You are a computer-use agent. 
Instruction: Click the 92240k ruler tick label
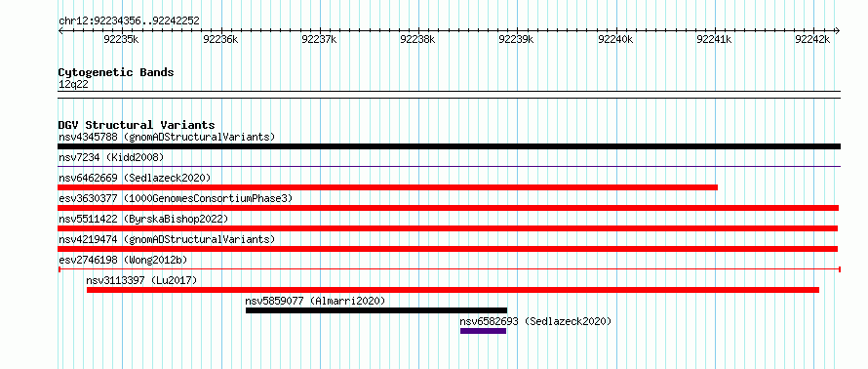(x=615, y=39)
